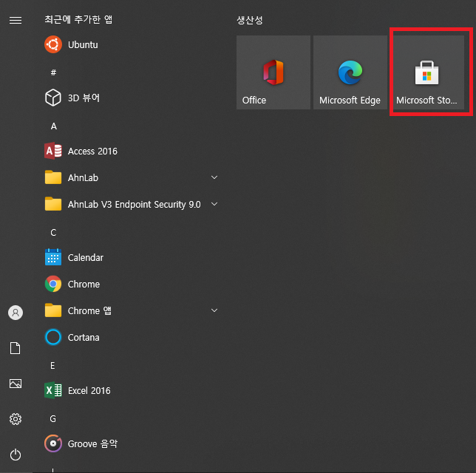Expand the Chrome 앱 folder chevron
Image resolution: width=476 pixels, height=473 pixels.
[x=214, y=310]
